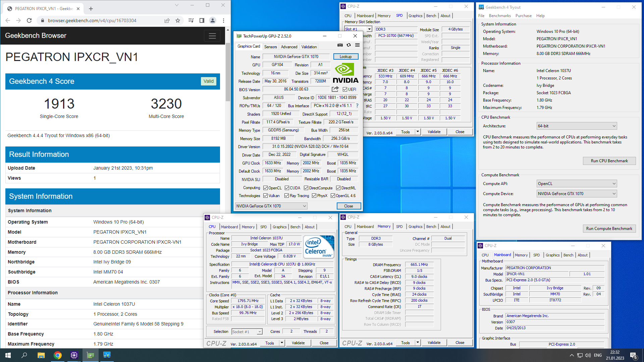
Task: Click the Close button in GPU-Z
Action: point(348,206)
